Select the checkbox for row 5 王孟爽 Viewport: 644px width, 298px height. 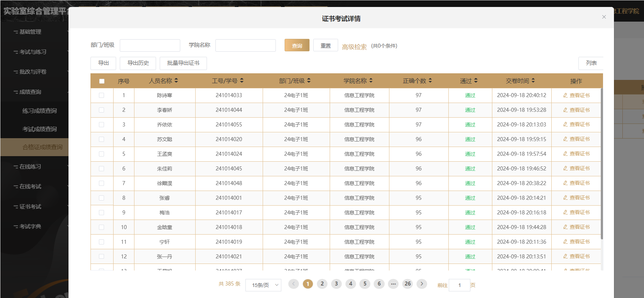click(101, 154)
